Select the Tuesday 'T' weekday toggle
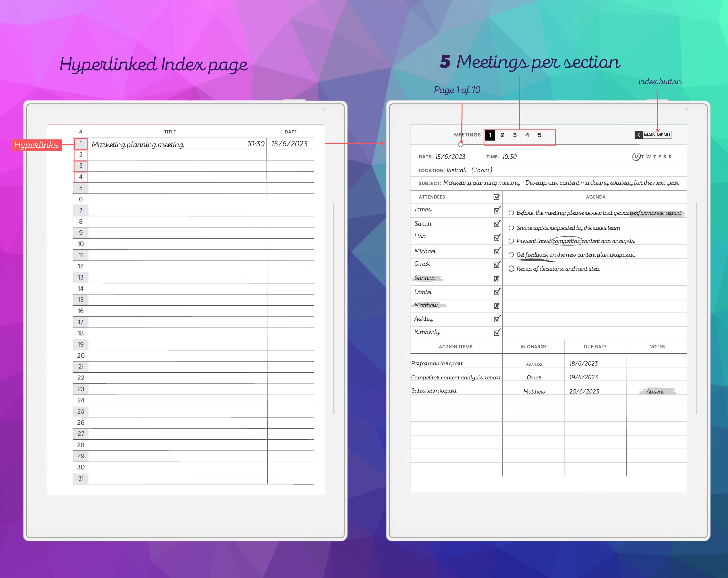Viewport: 728px width, 578px height. pyautogui.click(x=643, y=157)
